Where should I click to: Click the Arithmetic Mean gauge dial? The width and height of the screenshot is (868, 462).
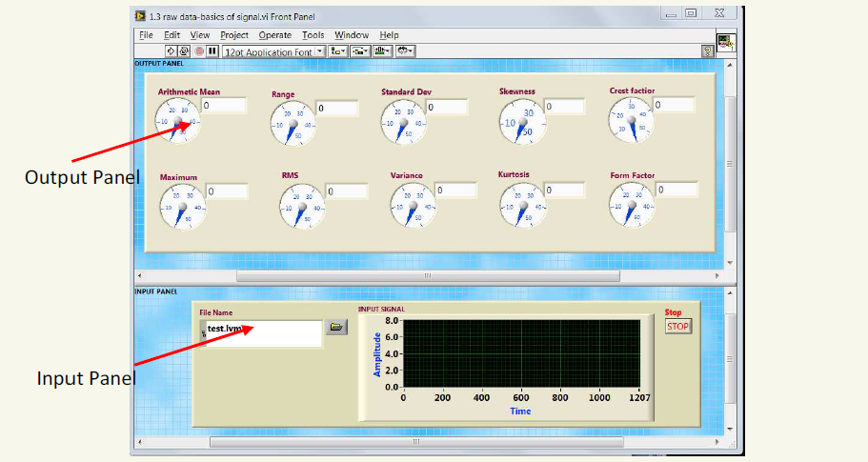tap(177, 121)
